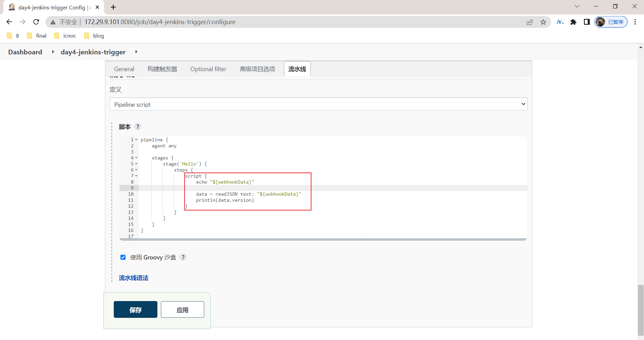Close the day4-jenkins-trigger Config tab

point(97,7)
